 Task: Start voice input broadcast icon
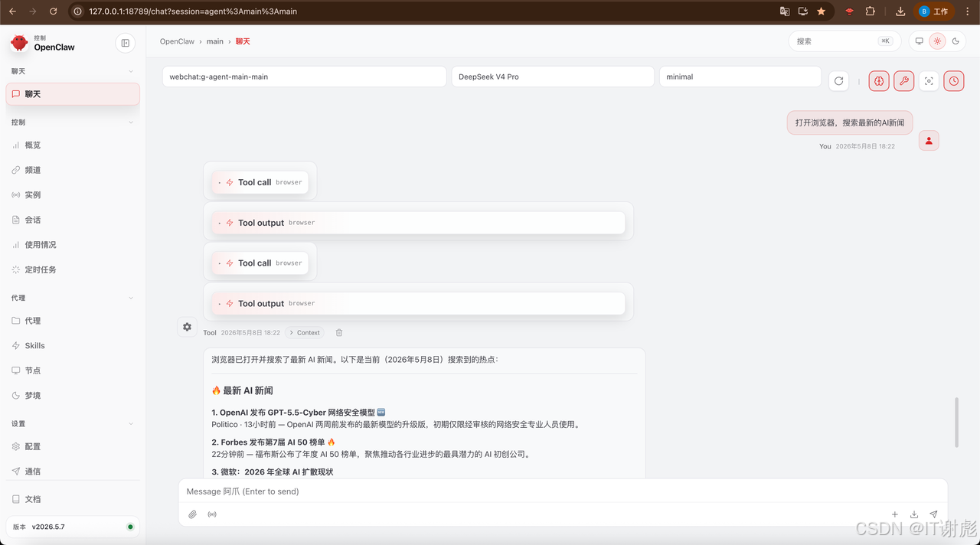[x=212, y=514]
